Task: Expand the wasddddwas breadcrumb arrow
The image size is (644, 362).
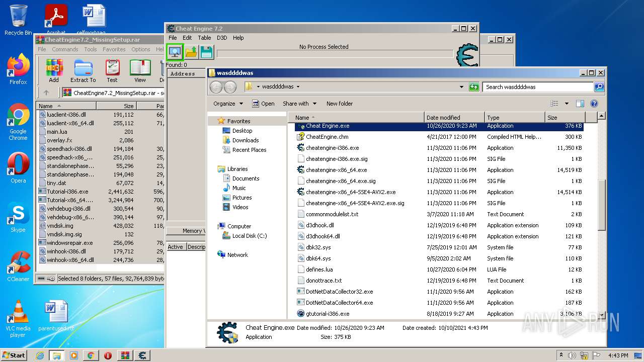Action: coord(298,87)
